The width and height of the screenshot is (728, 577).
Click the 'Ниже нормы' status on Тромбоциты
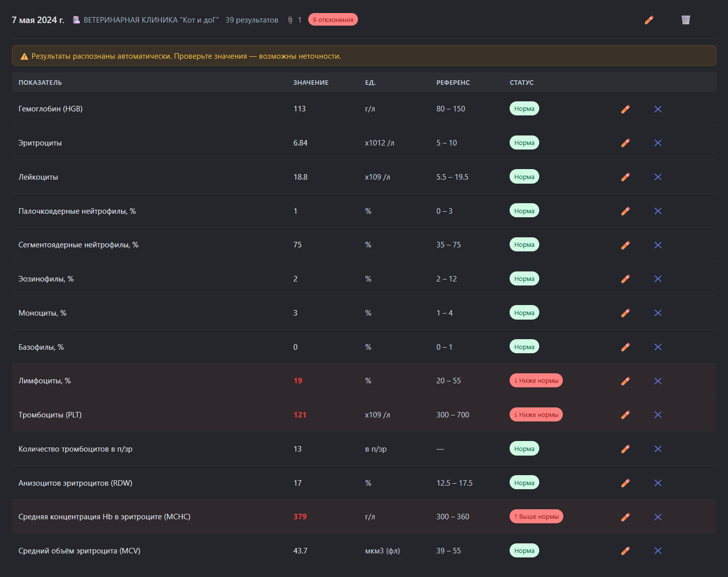coord(536,415)
